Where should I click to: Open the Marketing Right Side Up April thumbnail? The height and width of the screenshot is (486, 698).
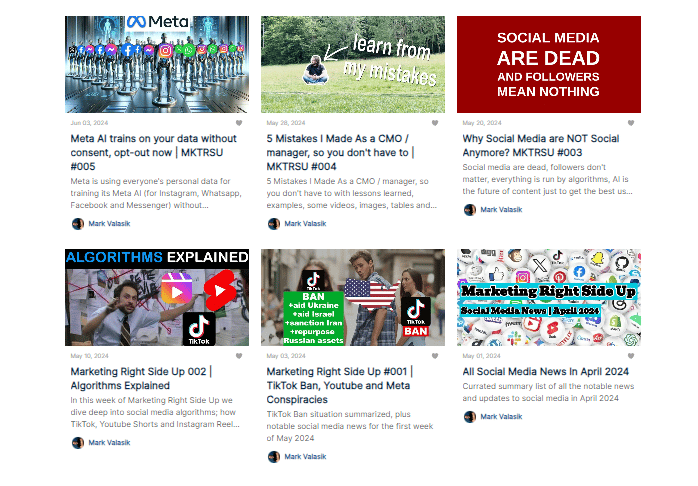tap(549, 297)
